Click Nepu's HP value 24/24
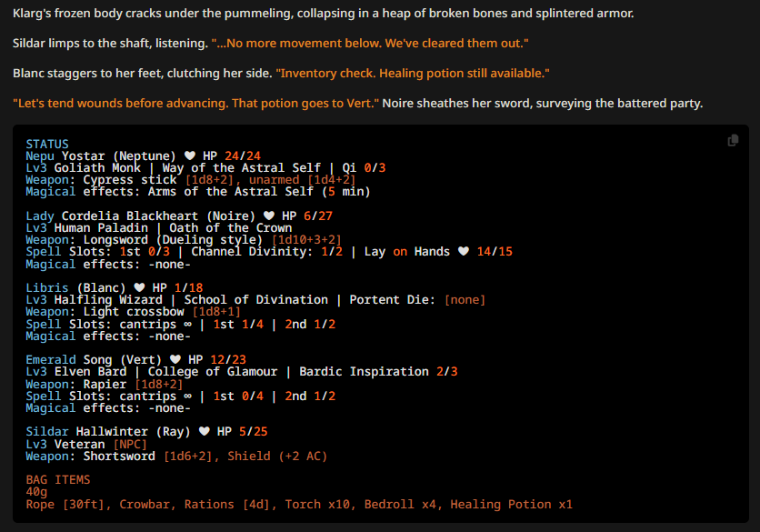 (x=243, y=156)
